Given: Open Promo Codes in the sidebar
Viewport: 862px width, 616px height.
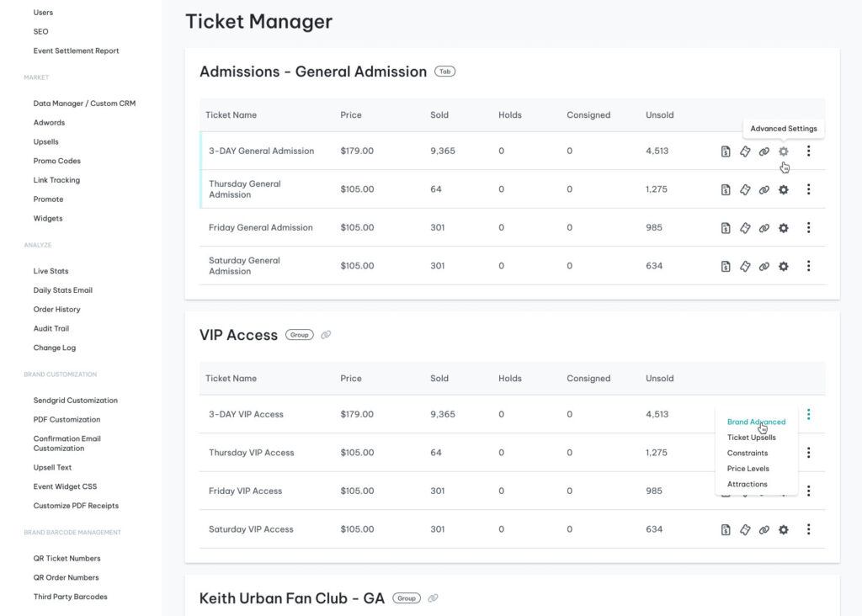Looking at the screenshot, I should (x=57, y=161).
